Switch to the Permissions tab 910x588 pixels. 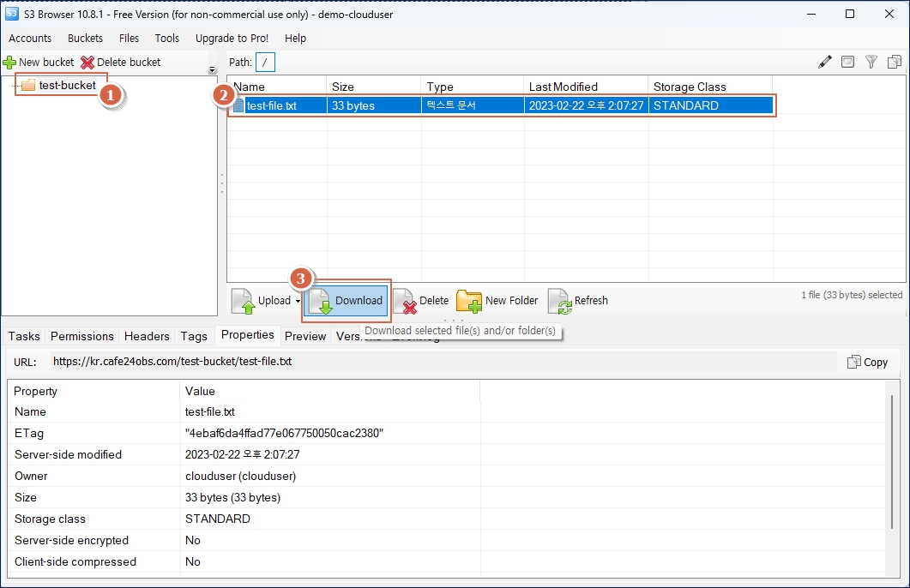[x=81, y=336]
